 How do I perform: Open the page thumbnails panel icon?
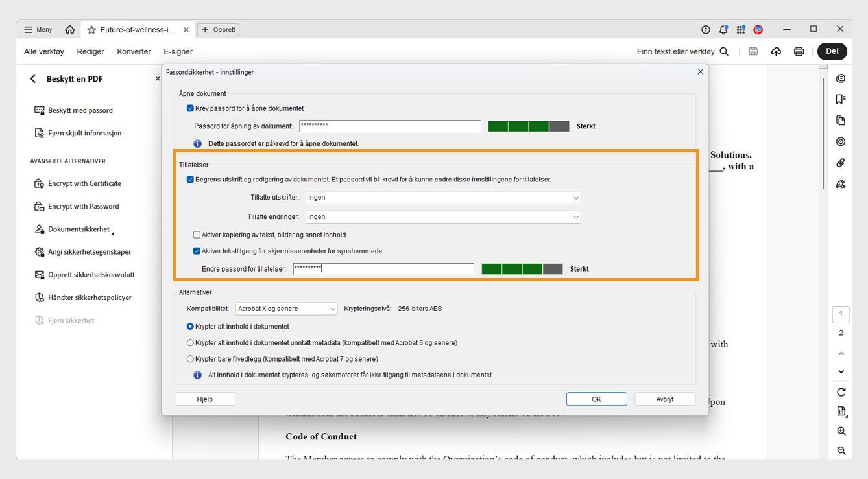pos(841,121)
